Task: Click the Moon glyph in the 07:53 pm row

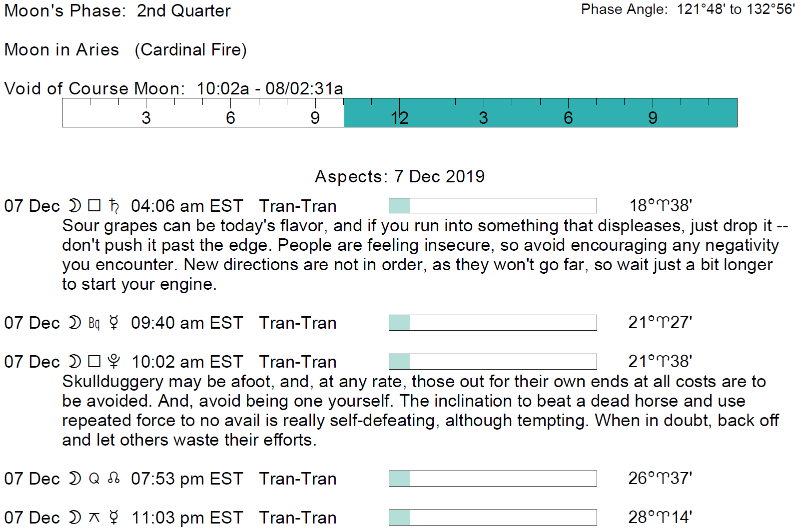Action: (x=74, y=479)
